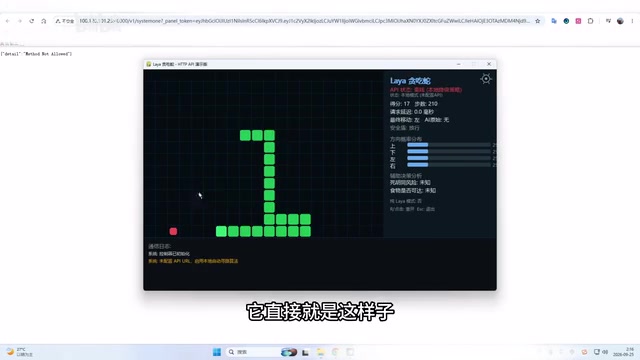
Task: Click the browser back arrow
Action: pos(8,21)
